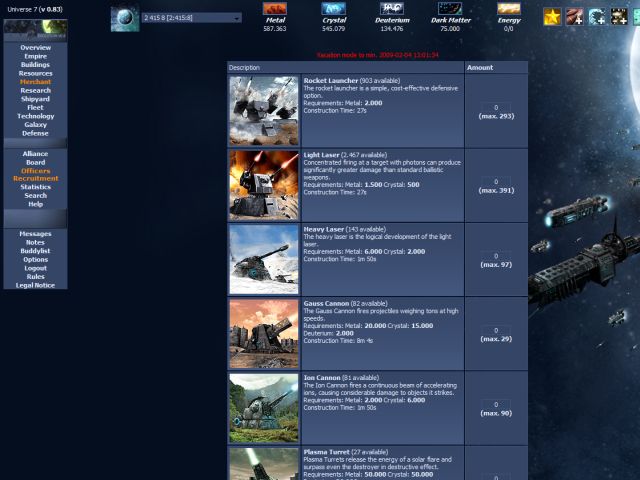Click the Energy resource icon
The height and width of the screenshot is (480, 640).
pos(509,9)
